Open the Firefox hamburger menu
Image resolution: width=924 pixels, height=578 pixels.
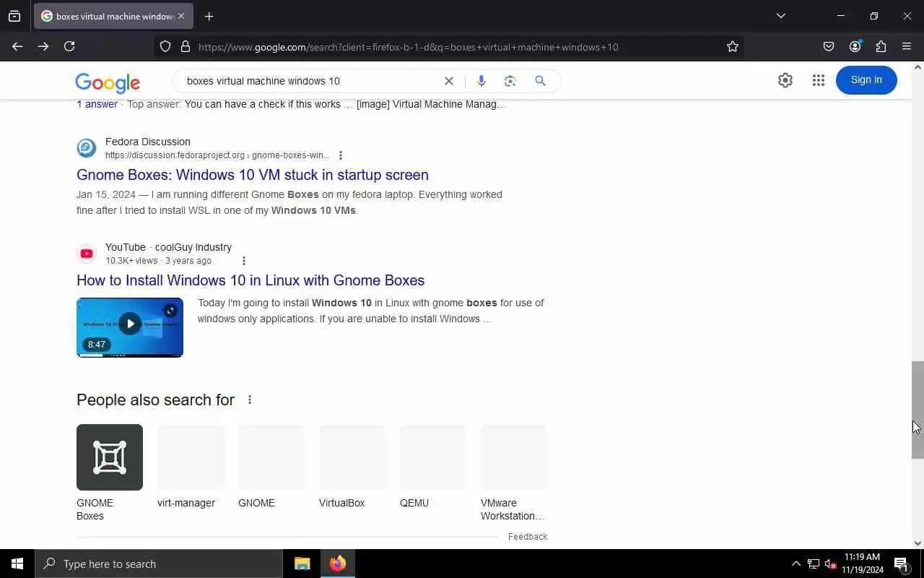[x=907, y=46]
